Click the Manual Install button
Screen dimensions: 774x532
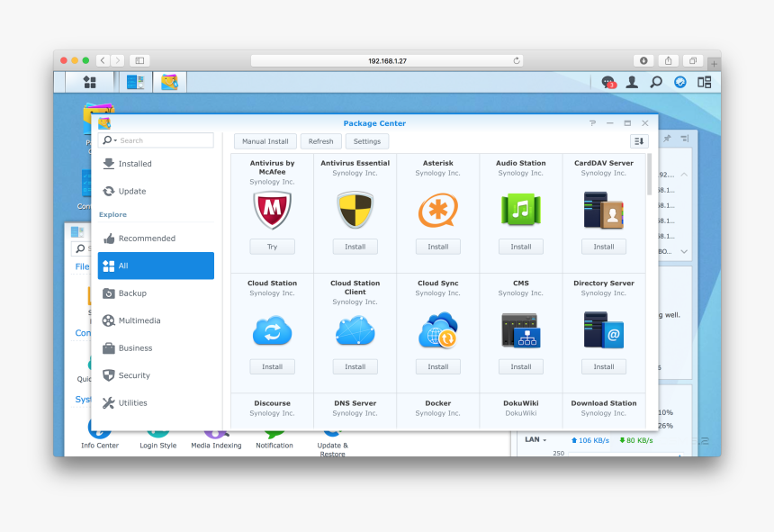pyautogui.click(x=265, y=141)
